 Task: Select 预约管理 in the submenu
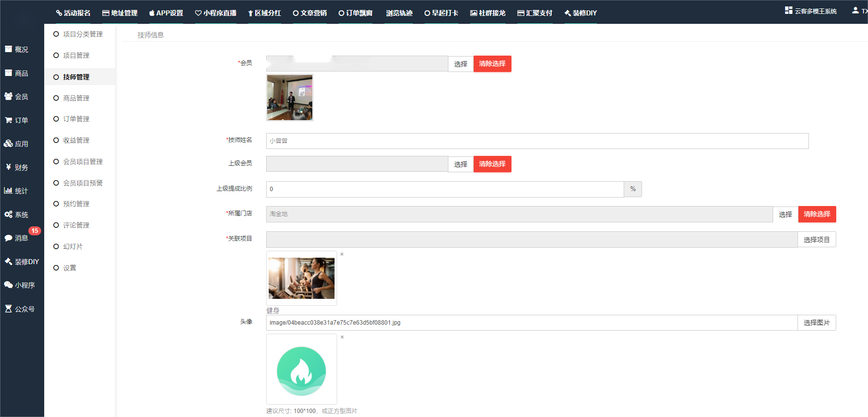76,204
